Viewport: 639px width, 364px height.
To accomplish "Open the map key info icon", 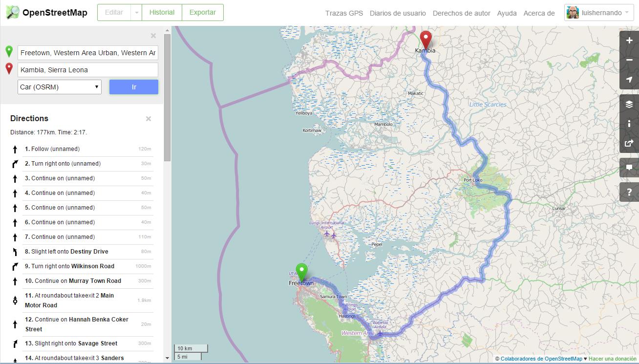I will pyautogui.click(x=629, y=124).
